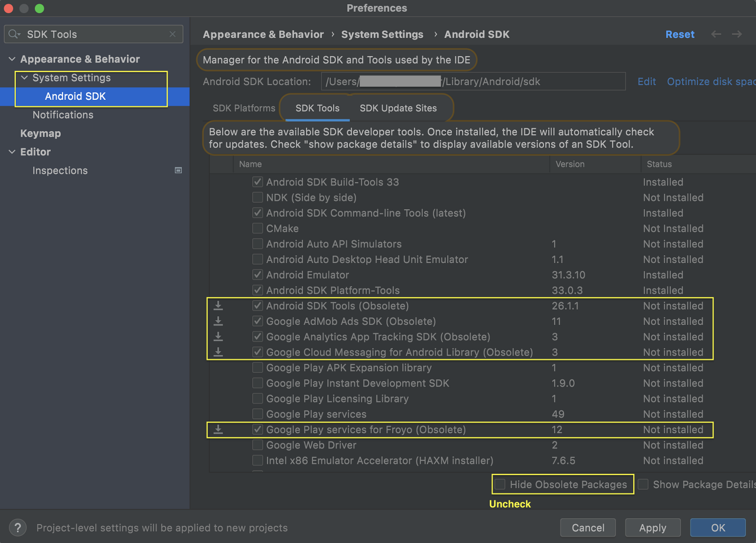
Task: Select Android SDK in the sidebar
Action: point(76,96)
